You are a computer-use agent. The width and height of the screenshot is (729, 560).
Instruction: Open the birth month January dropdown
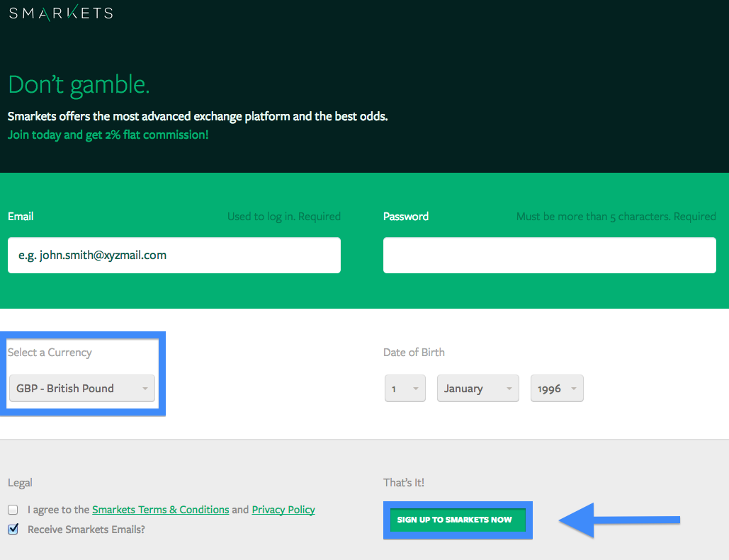pyautogui.click(x=478, y=388)
